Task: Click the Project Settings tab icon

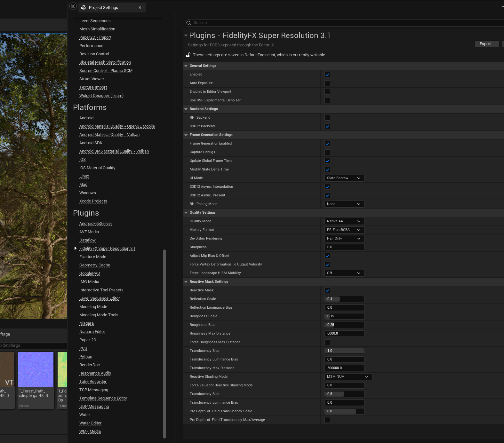Action: (84, 7)
